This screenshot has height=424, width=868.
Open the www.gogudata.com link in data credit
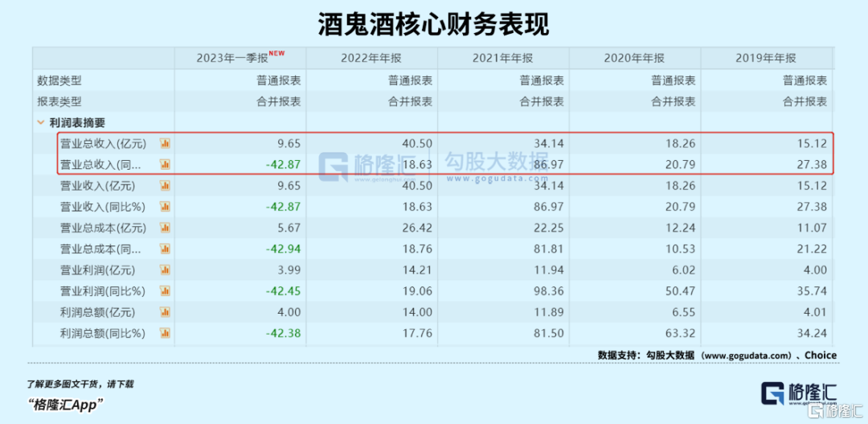pos(747,356)
